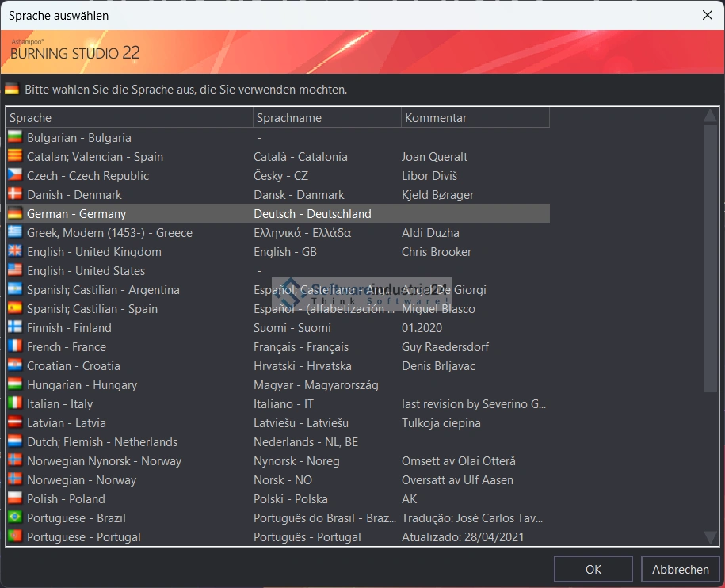Choose French - France from the list
This screenshot has height=588, width=725.
[67, 347]
